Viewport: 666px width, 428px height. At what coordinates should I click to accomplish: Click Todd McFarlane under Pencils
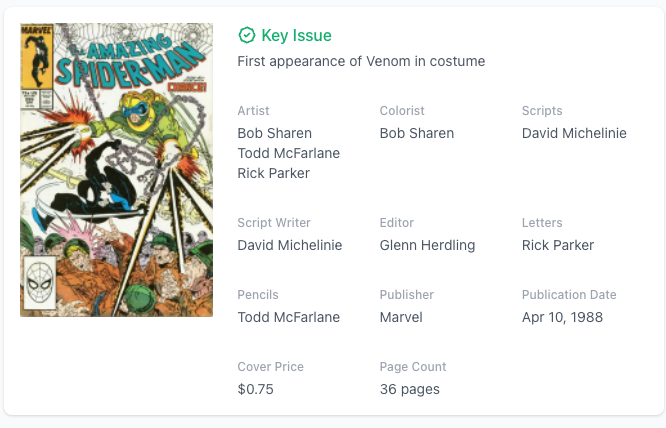point(288,317)
